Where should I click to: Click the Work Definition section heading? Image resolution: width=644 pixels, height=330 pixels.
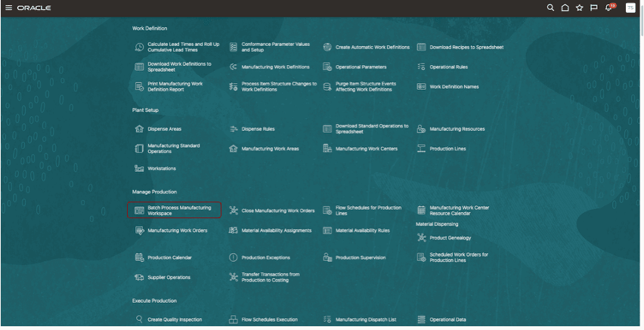pos(150,29)
